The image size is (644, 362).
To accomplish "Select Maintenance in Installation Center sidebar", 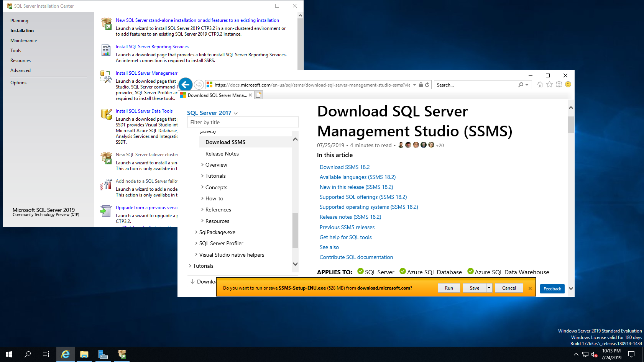I will pyautogui.click(x=24, y=41).
